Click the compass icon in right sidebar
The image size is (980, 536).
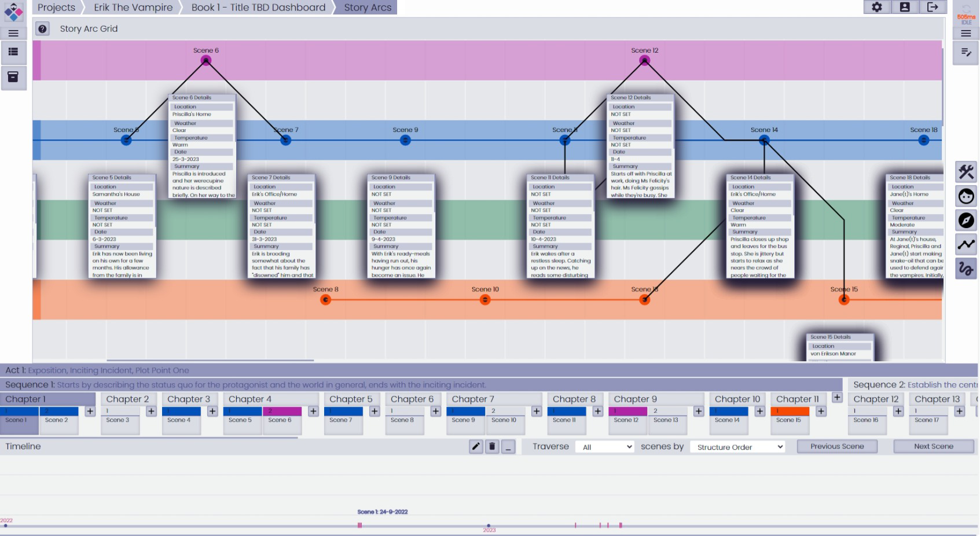966,221
